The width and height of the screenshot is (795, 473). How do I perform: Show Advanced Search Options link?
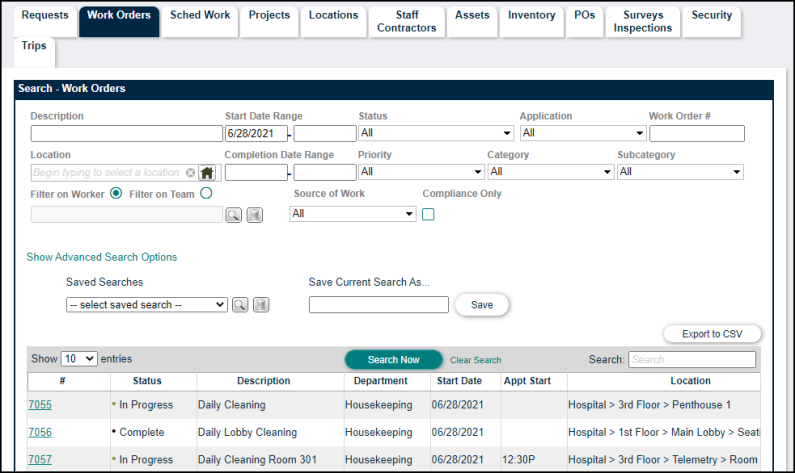(x=101, y=257)
